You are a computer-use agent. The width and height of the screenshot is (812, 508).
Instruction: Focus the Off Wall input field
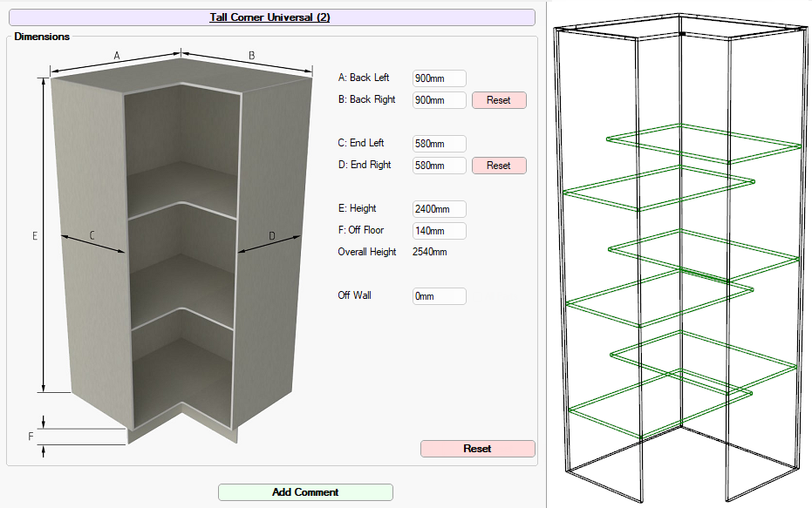[439, 296]
